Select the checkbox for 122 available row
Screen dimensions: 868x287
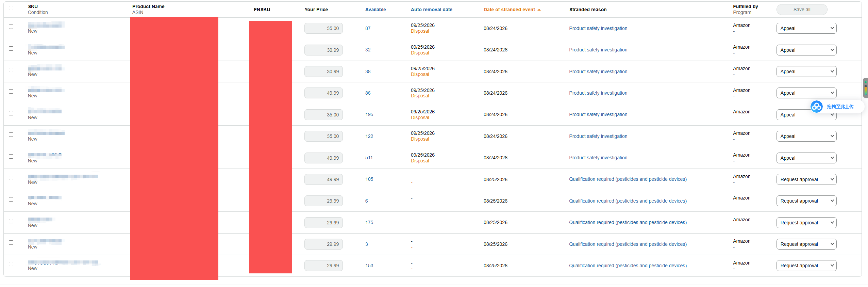click(11, 134)
